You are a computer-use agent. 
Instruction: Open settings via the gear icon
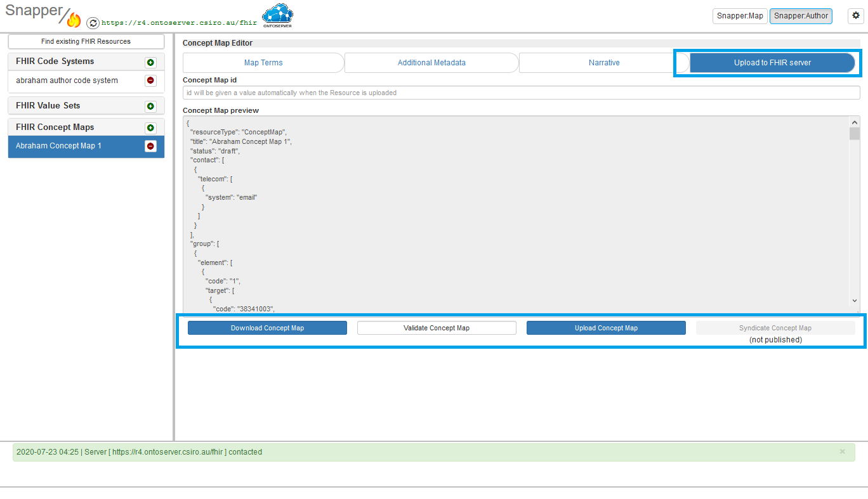855,16
